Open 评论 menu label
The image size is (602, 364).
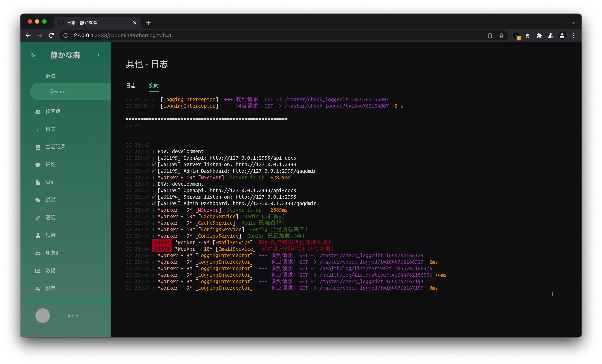[51, 164]
